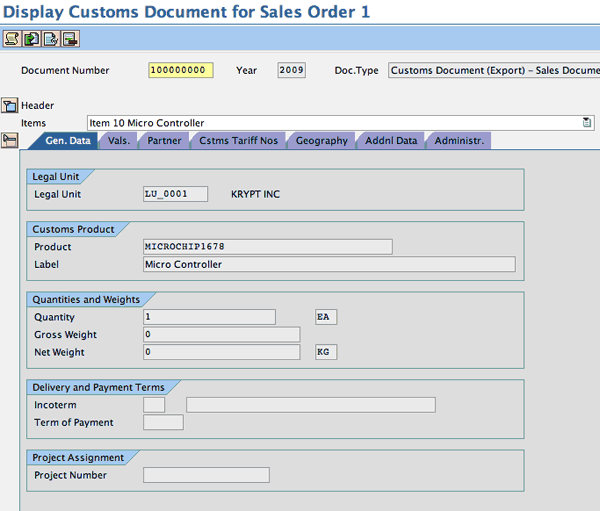Click the second toolbar icon with green arrow

click(x=31, y=39)
